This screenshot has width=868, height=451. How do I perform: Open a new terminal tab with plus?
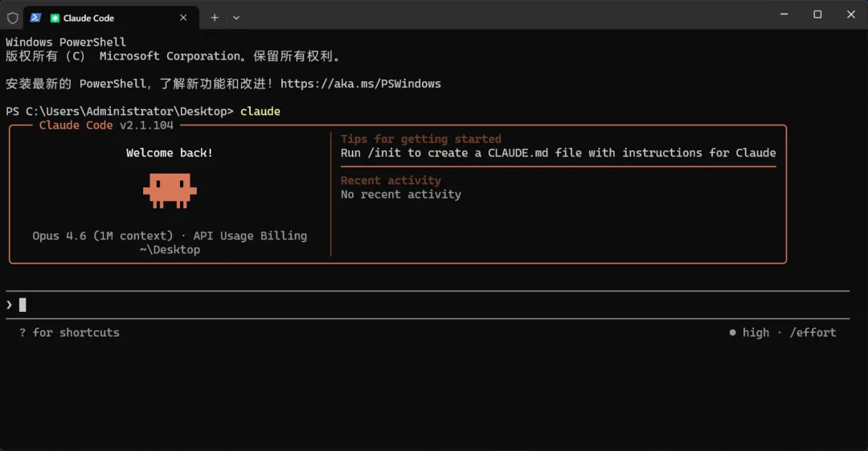215,18
